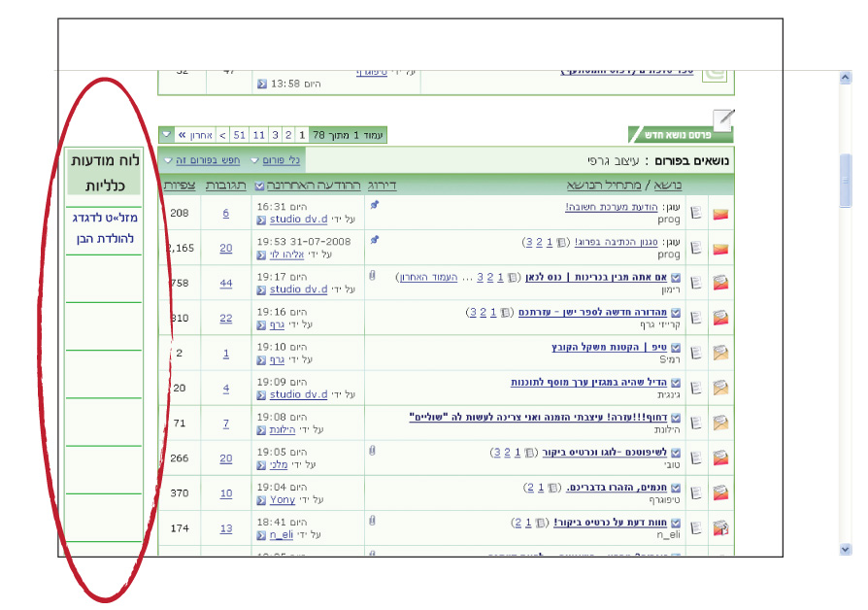This screenshot has height=610, width=868.
Task: Sort threads by 'תגובות' column header
Action: tap(226, 186)
